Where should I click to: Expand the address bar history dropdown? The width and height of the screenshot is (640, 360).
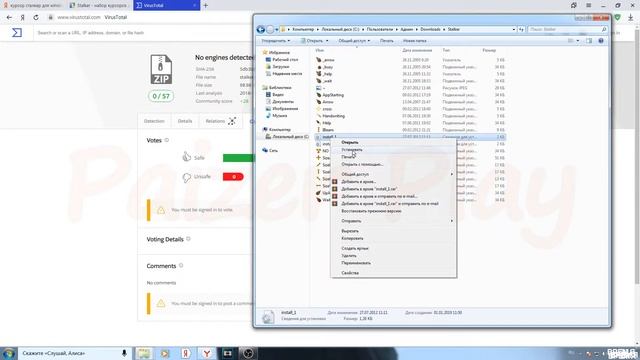pos(513,29)
